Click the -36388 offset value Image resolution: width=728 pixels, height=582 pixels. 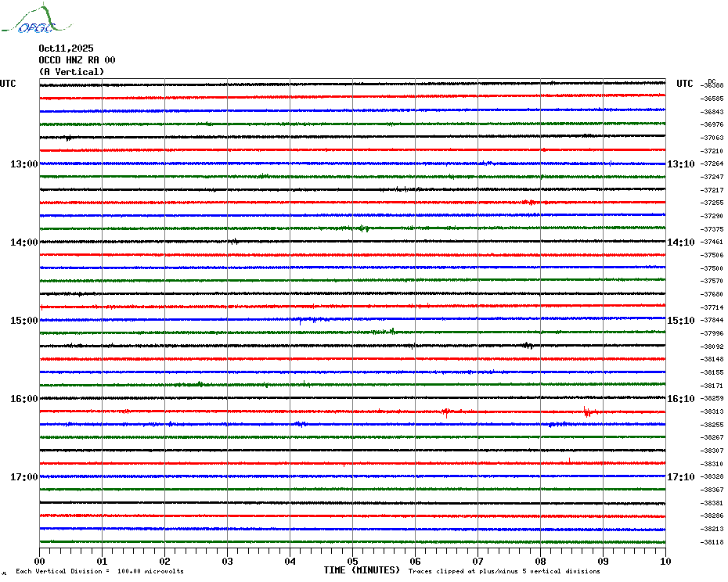[x=712, y=85]
